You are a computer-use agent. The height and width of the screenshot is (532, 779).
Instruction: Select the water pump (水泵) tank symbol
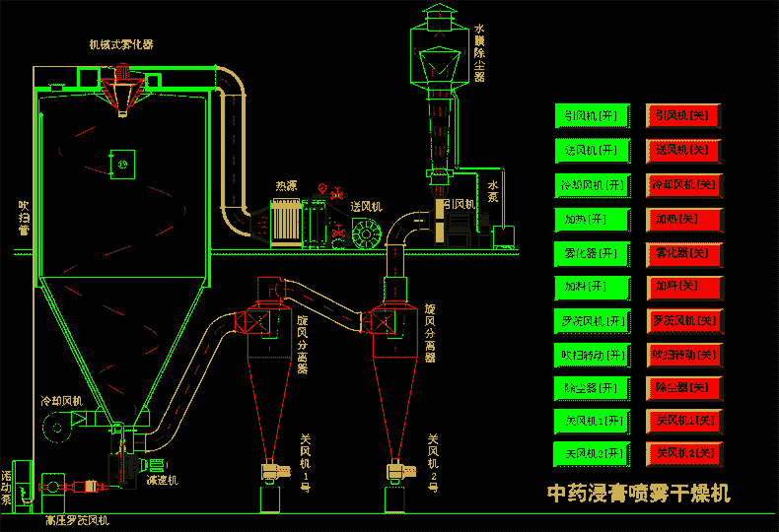point(505,233)
